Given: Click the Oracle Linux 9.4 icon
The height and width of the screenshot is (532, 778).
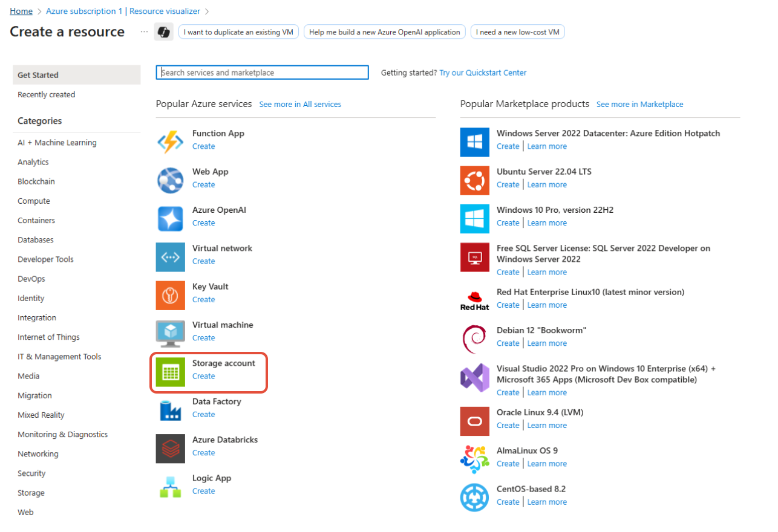Looking at the screenshot, I should pyautogui.click(x=475, y=421).
